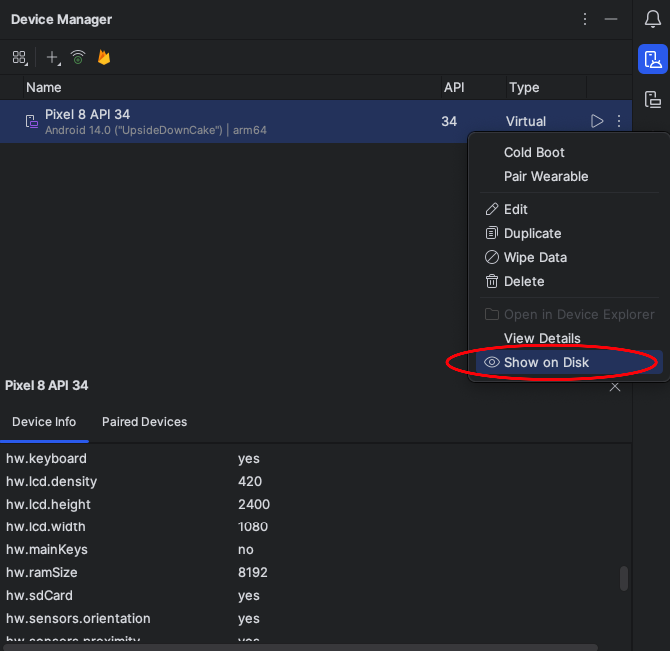Click the device grouping toolbar icon
This screenshot has height=651, width=670.
click(20, 57)
